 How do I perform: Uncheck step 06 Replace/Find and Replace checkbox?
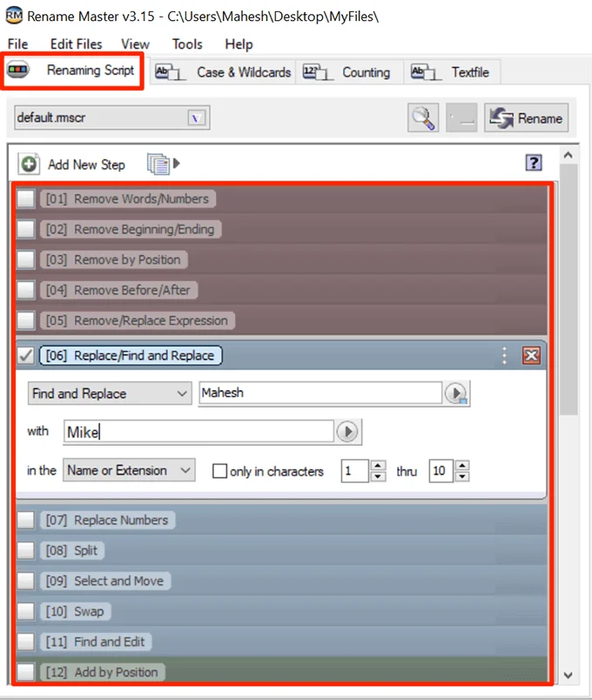pos(25,356)
